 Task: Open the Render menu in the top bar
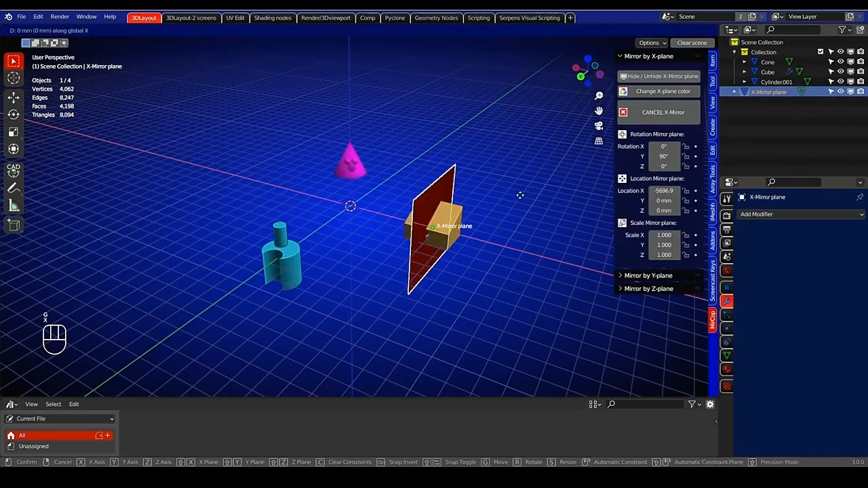(x=60, y=16)
